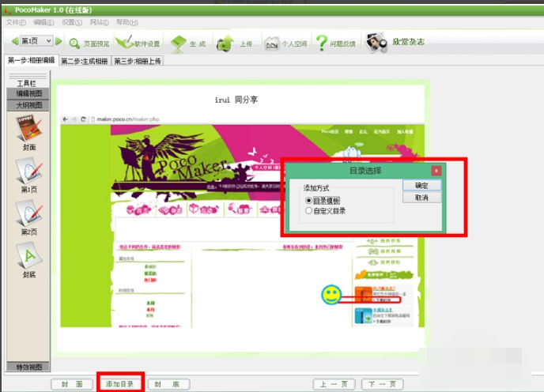Click the 生成 generate icon

click(179, 43)
